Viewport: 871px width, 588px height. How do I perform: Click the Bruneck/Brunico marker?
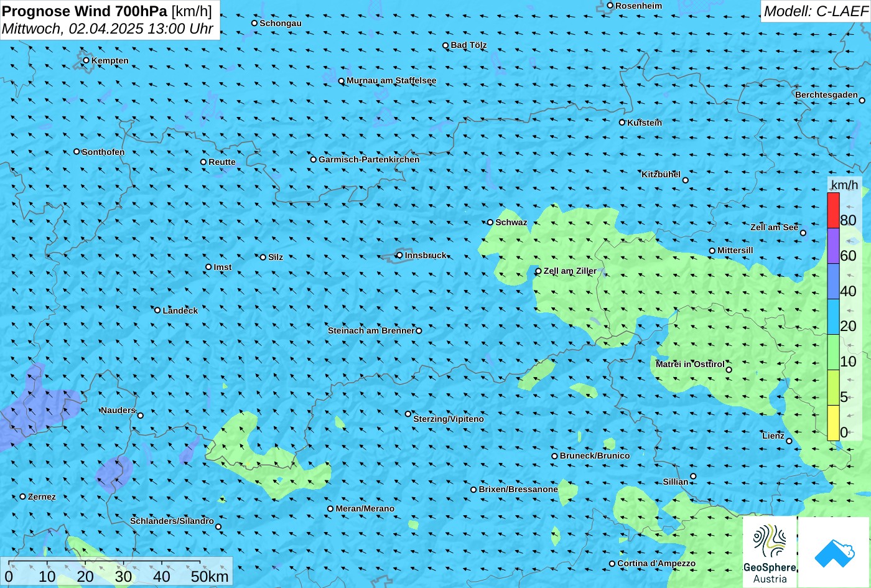point(554,456)
